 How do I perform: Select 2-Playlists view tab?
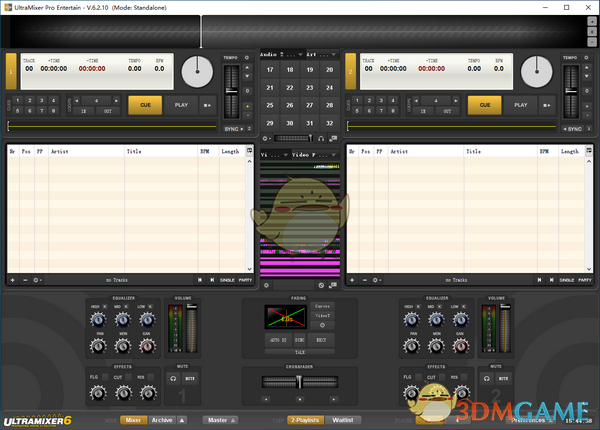point(305,420)
